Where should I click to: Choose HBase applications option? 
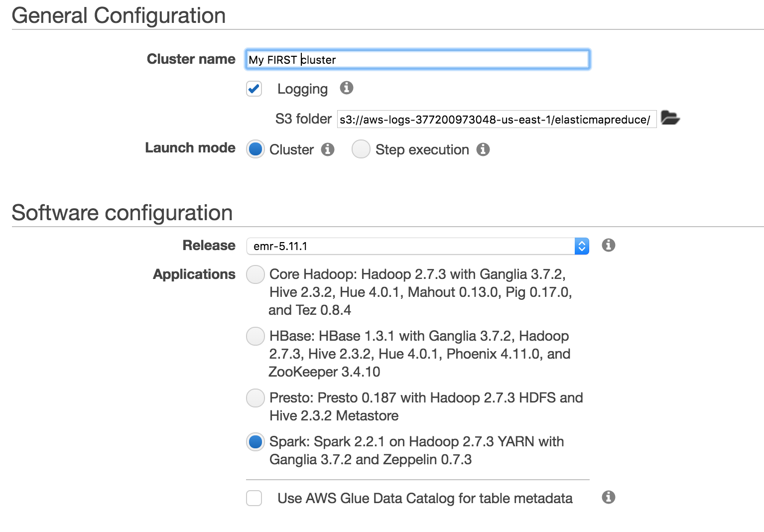tap(255, 336)
